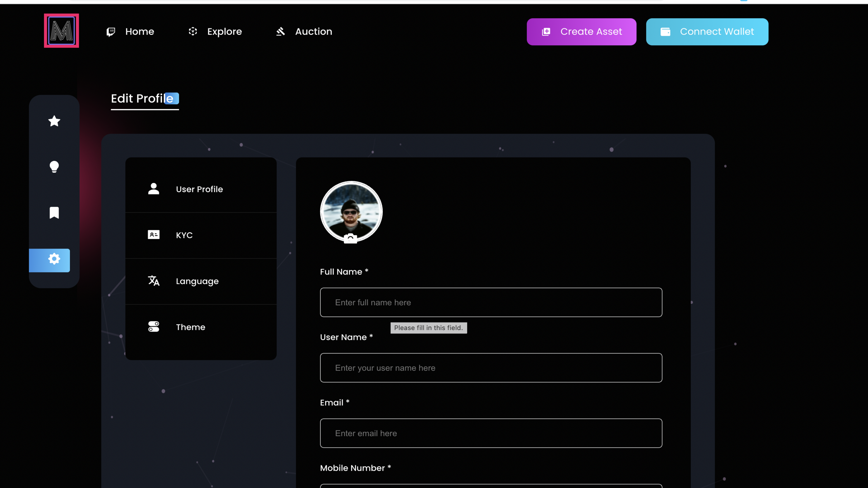Click the KYC ID card icon
The image size is (868, 488).
coord(154,235)
